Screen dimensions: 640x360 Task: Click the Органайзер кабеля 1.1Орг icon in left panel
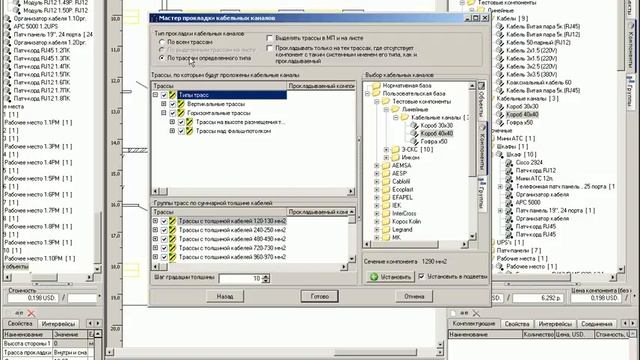(7, 18)
